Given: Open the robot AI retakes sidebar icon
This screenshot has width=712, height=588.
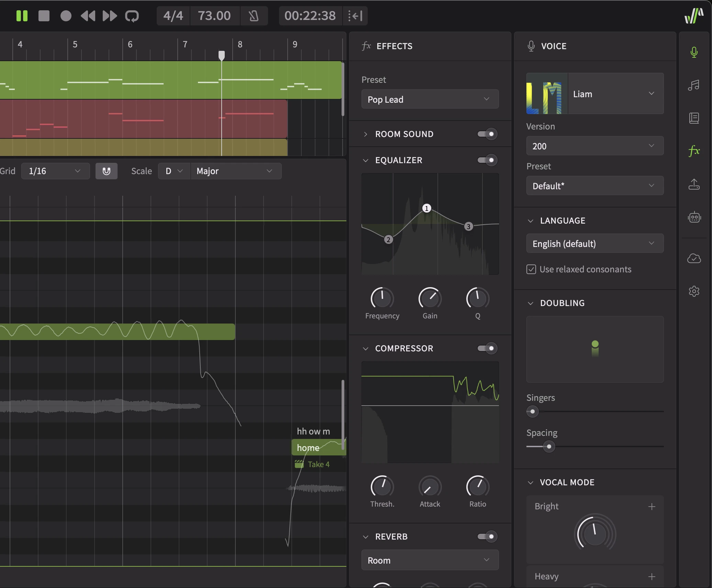Looking at the screenshot, I should pyautogui.click(x=694, y=217).
